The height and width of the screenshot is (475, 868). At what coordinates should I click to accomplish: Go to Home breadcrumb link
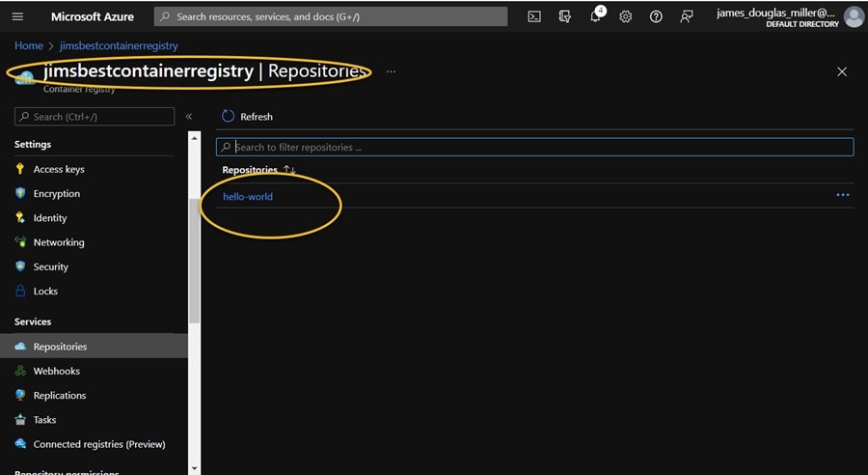click(x=29, y=45)
